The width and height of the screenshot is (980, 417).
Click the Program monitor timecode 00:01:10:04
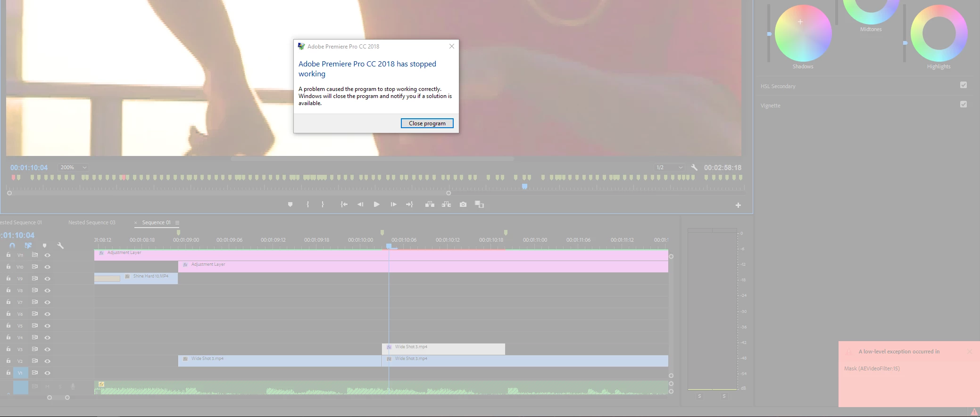click(29, 168)
